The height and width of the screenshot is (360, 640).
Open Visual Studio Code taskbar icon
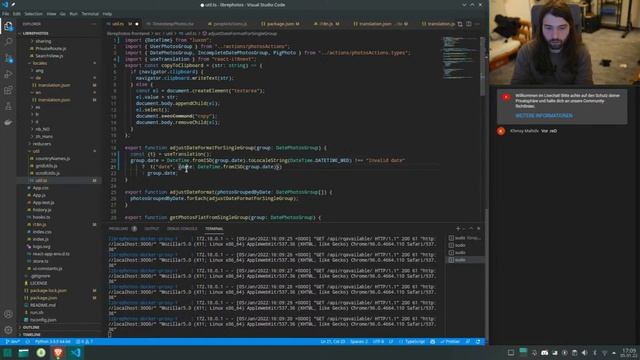pos(76,353)
